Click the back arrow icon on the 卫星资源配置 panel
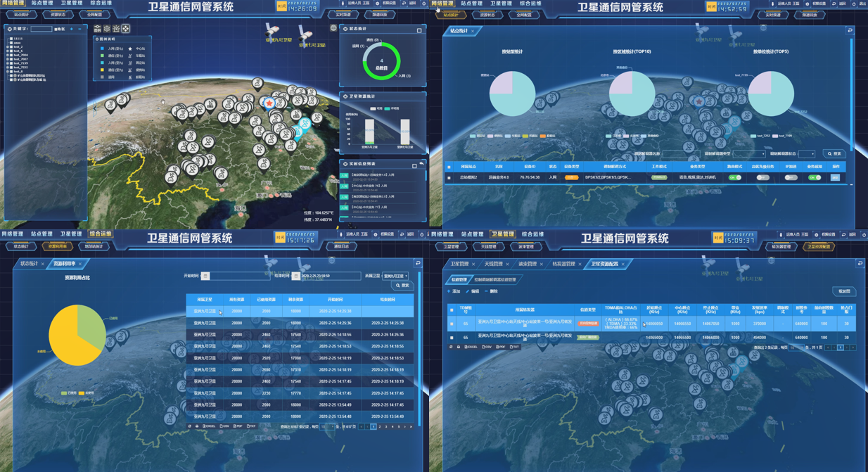The image size is (868, 472). [860, 264]
